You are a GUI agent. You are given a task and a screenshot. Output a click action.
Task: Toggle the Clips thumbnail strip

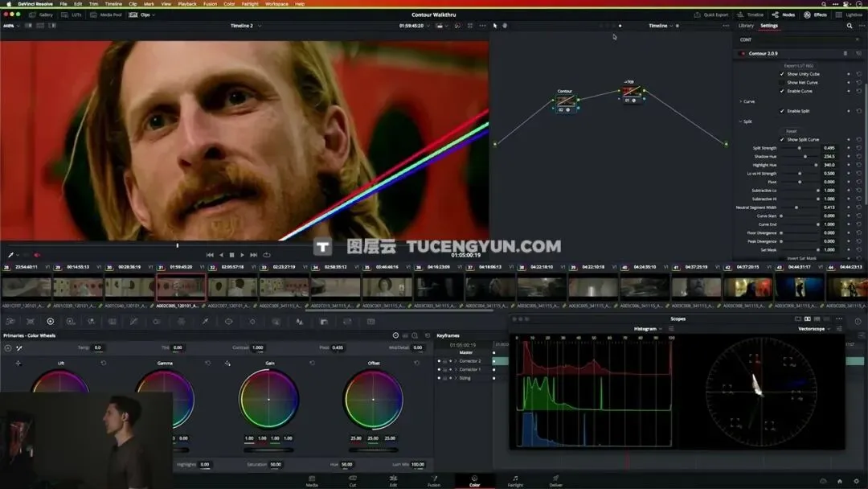140,15
